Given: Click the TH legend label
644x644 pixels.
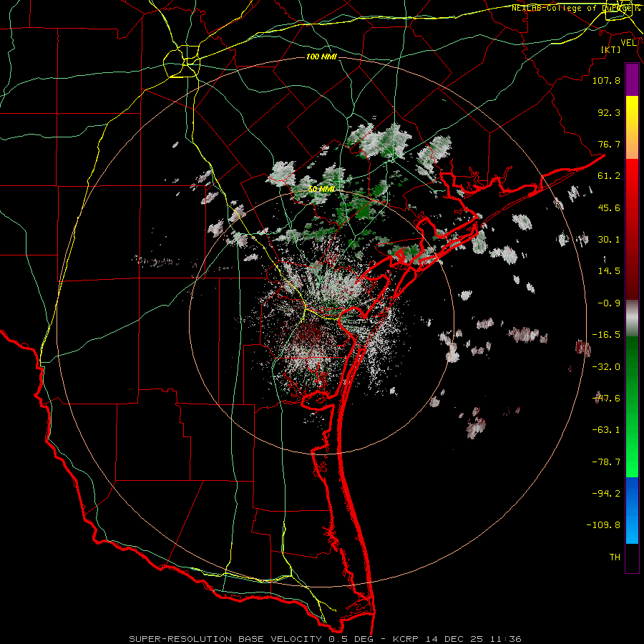Looking at the screenshot, I should click(x=615, y=557).
